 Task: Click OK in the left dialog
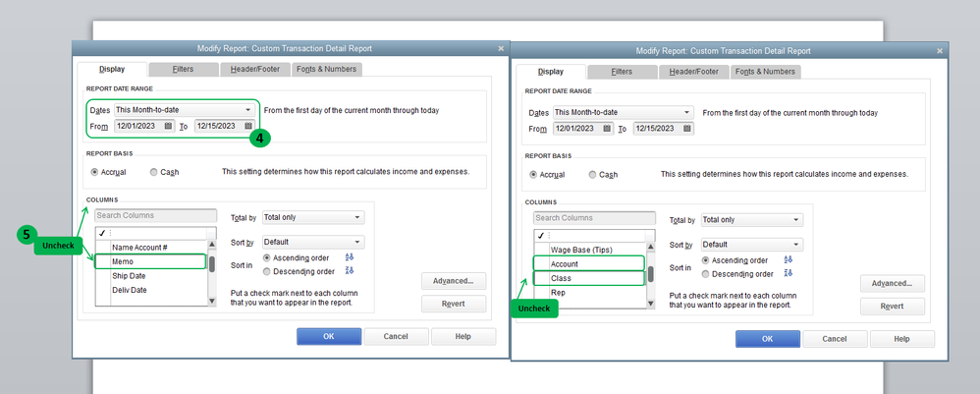coord(329,336)
